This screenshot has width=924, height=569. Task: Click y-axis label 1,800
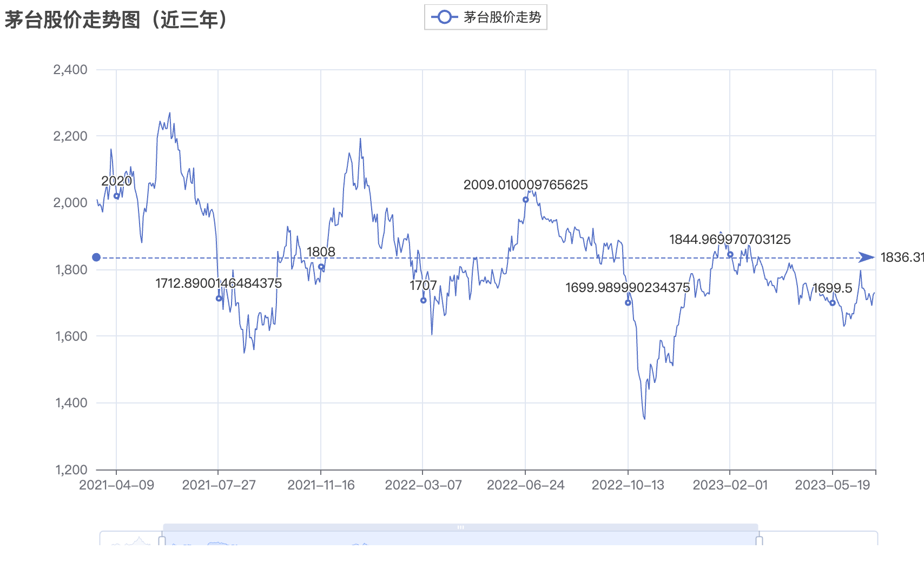click(71, 270)
